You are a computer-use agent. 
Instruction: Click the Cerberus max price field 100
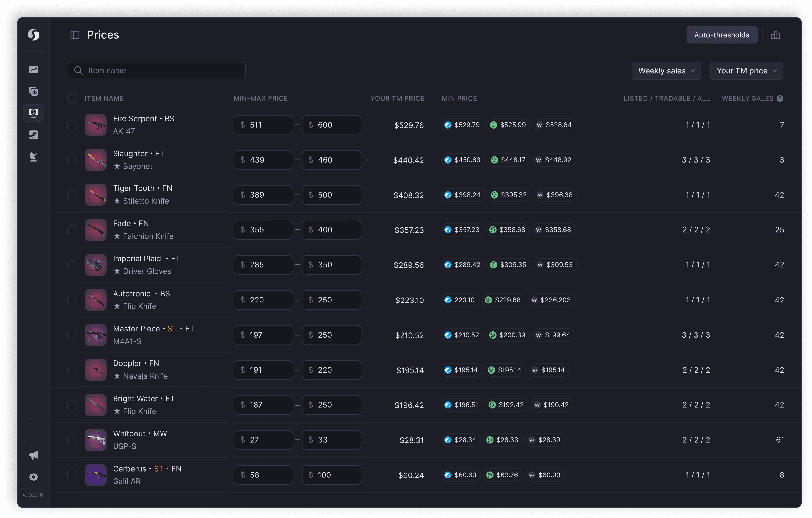(331, 475)
